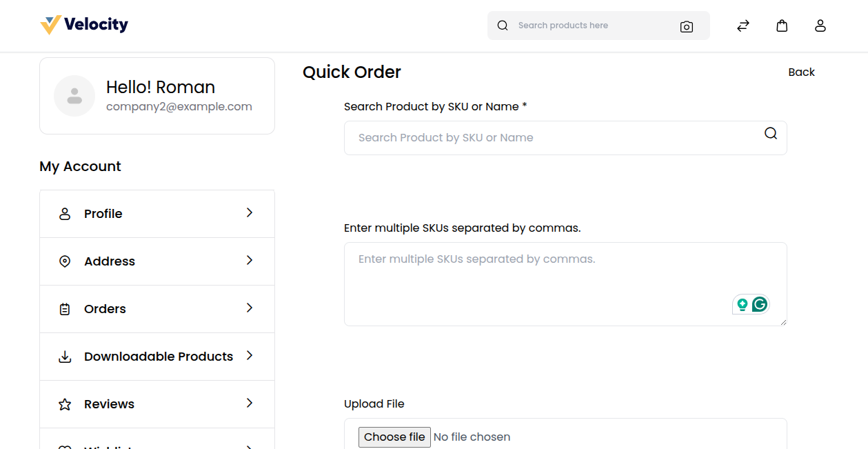Click magnifier icon in SKU search field
Screen dimensions: 868x449
(x=771, y=134)
